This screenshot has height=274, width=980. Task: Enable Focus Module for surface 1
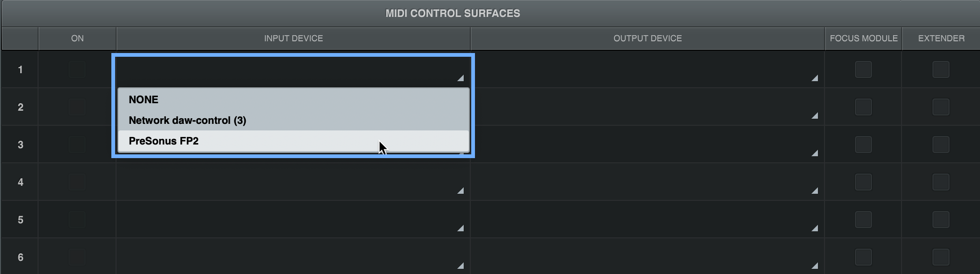click(863, 69)
